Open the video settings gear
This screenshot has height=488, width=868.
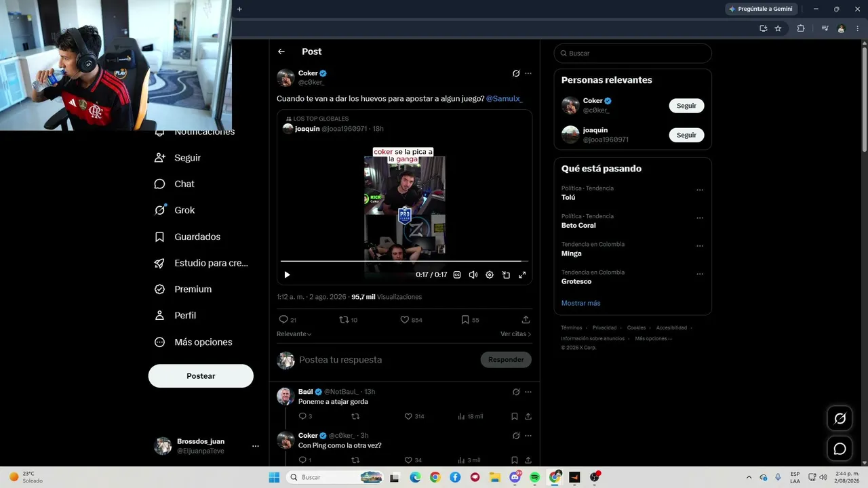coord(490,274)
